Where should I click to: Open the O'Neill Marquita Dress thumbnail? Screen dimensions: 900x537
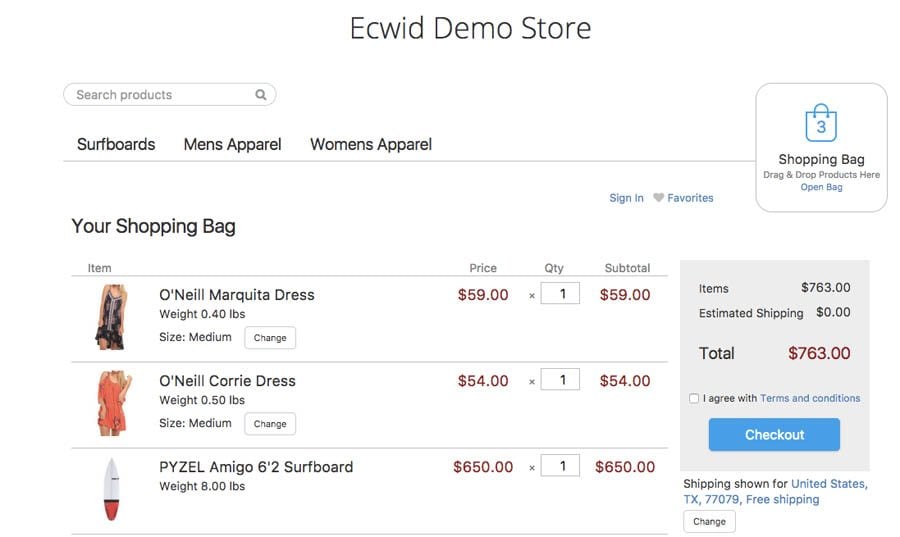pyautogui.click(x=110, y=317)
